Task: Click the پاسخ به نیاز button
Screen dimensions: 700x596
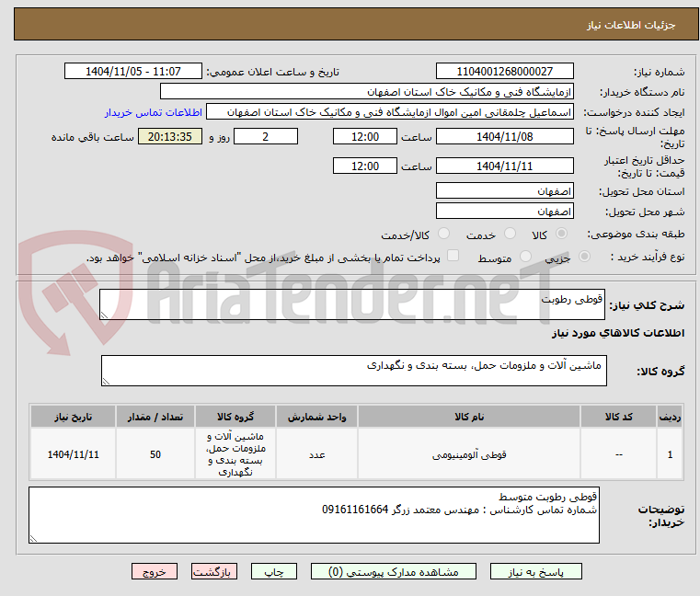Action: pyautogui.click(x=535, y=571)
